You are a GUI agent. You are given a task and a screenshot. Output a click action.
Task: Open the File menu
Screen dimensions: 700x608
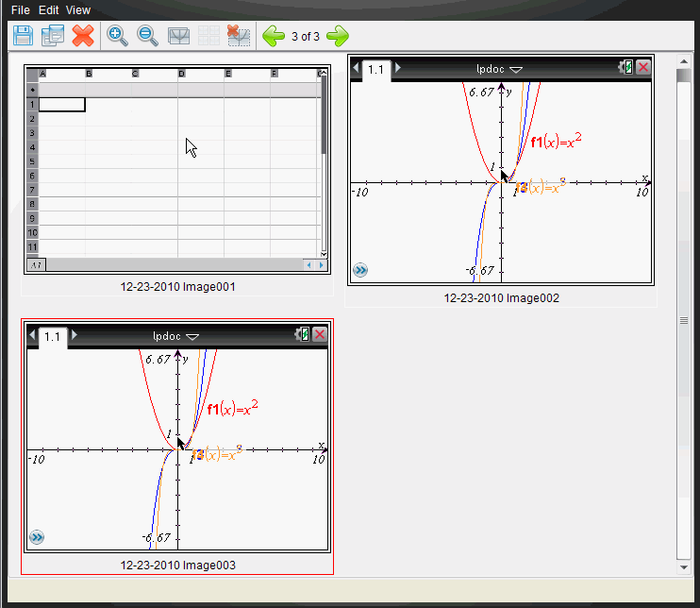pyautogui.click(x=21, y=9)
